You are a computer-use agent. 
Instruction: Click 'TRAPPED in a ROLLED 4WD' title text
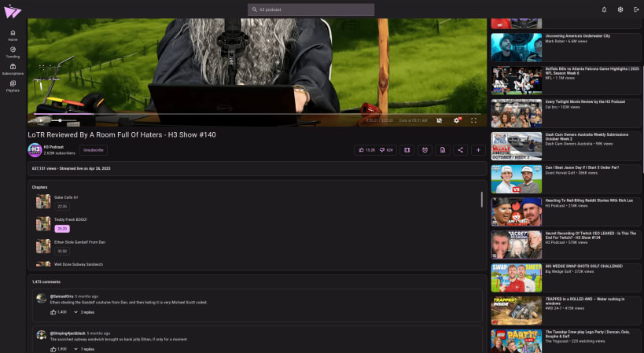(585, 301)
